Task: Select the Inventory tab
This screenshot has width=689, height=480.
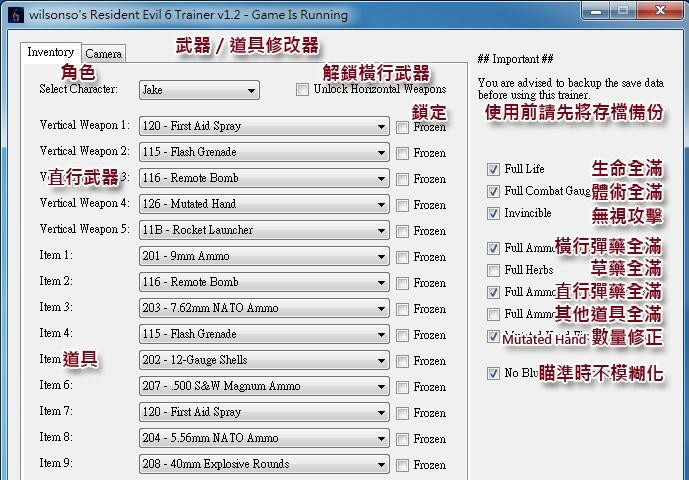Action: tap(51, 52)
